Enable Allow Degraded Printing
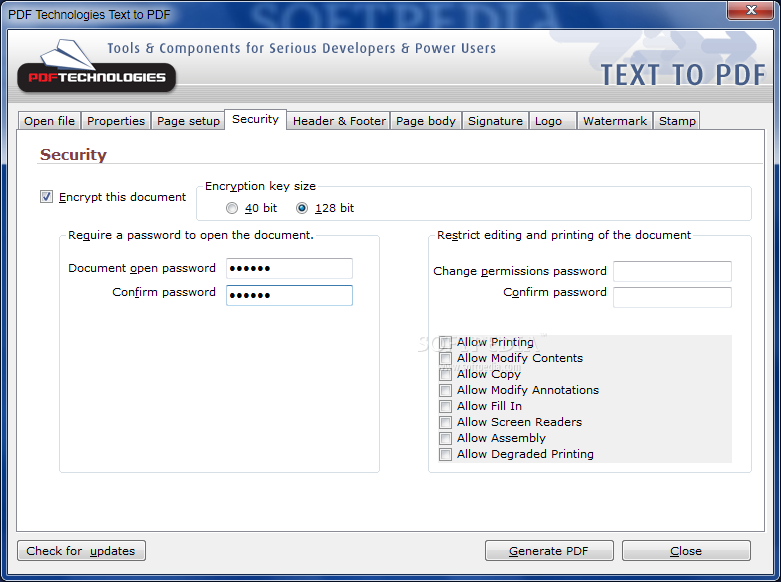This screenshot has width=781, height=582. [x=446, y=454]
